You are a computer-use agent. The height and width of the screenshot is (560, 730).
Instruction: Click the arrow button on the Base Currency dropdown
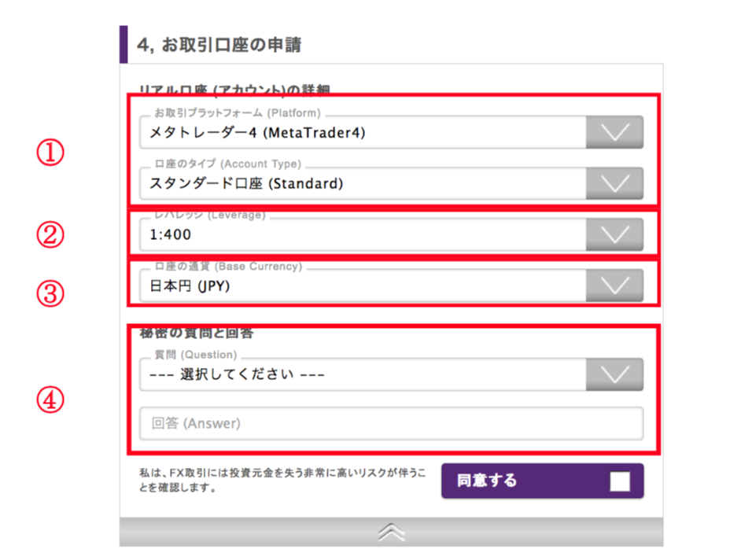pos(614,286)
